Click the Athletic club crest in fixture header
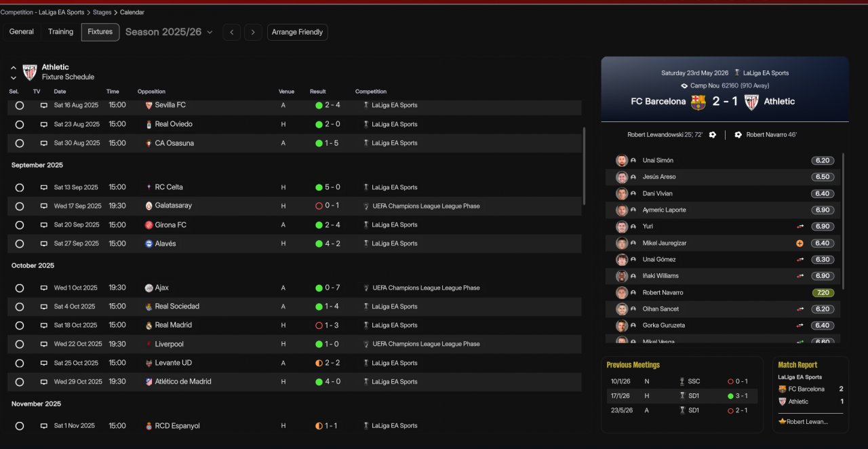868x449 pixels. (30, 73)
